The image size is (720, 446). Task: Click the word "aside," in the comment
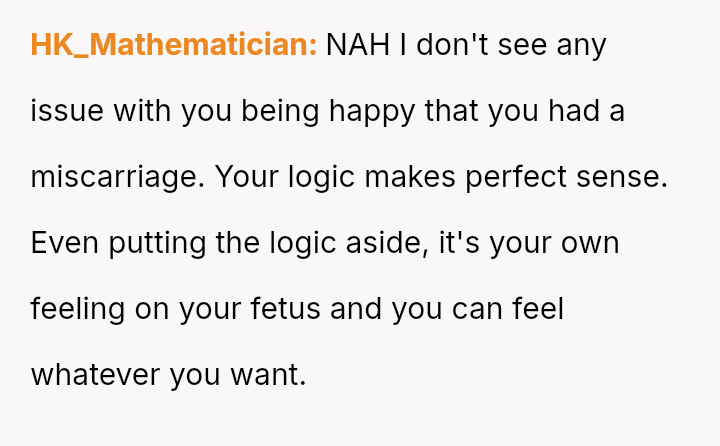[x=388, y=243]
